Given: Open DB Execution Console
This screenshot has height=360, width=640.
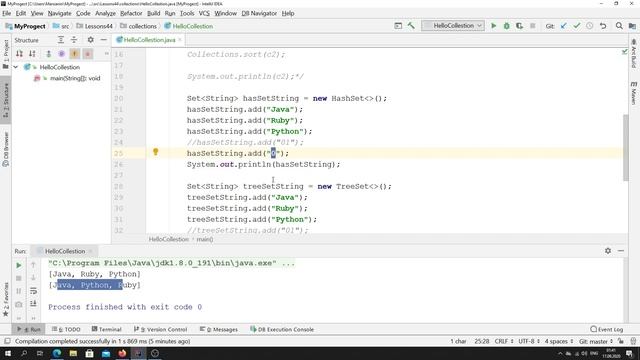Looking at the screenshot, I should click(282, 329).
